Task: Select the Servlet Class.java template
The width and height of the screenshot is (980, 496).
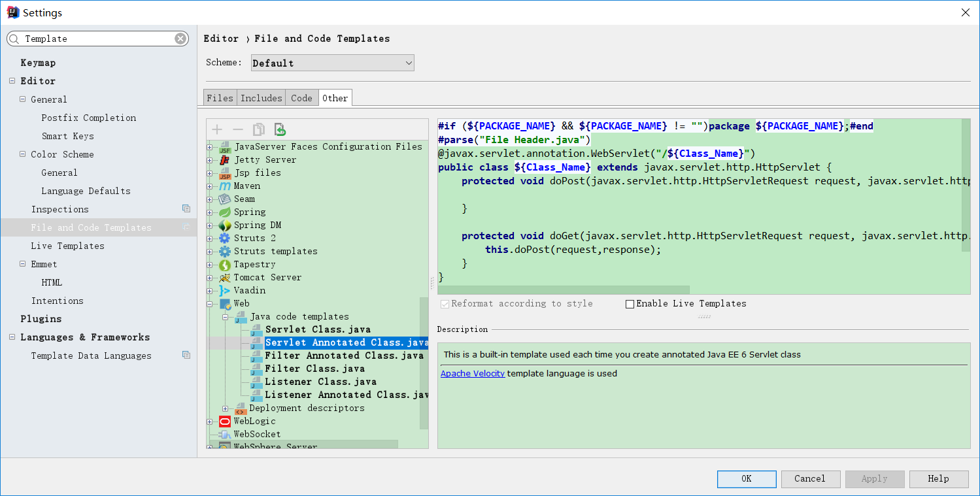Action: click(x=318, y=329)
